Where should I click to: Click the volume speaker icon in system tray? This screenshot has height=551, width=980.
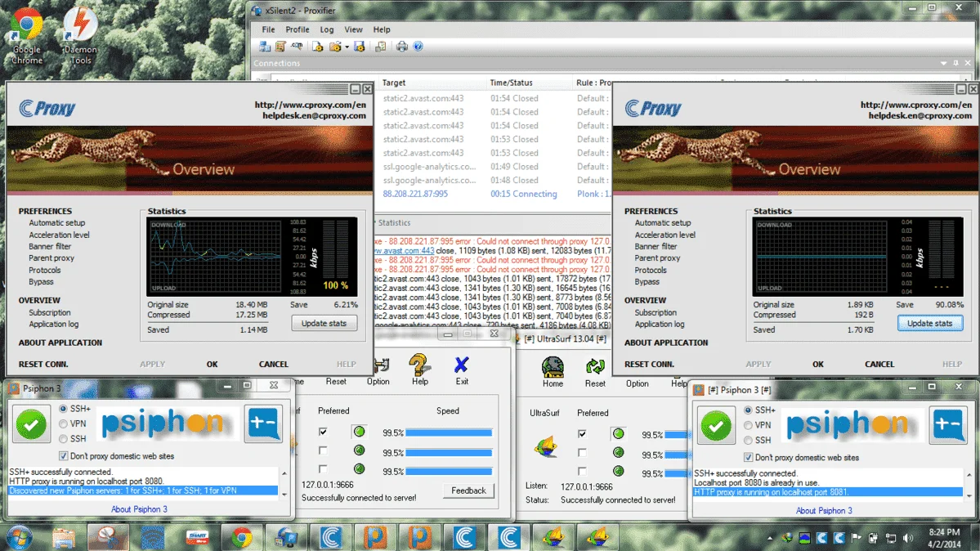pyautogui.click(x=907, y=538)
